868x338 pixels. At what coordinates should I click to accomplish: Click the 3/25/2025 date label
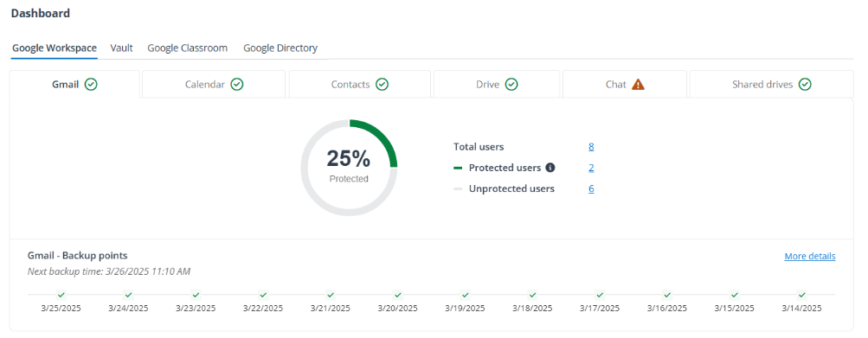[61, 308]
